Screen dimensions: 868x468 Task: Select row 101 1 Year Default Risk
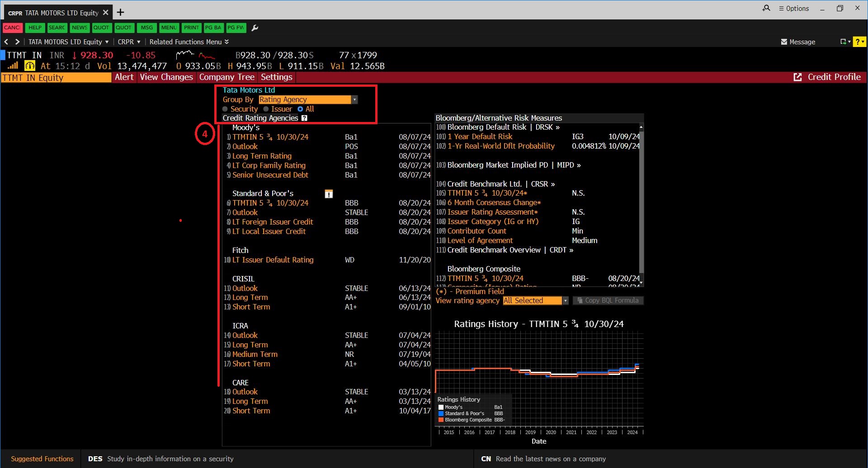(537, 137)
